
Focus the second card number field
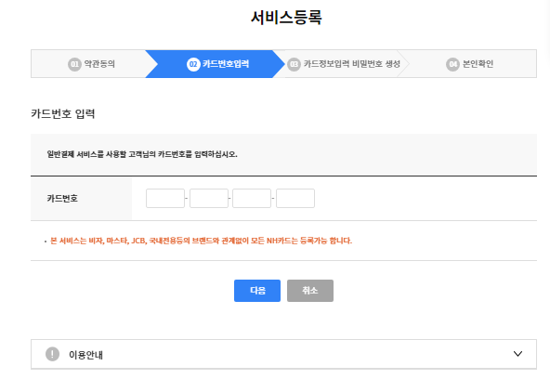point(209,198)
